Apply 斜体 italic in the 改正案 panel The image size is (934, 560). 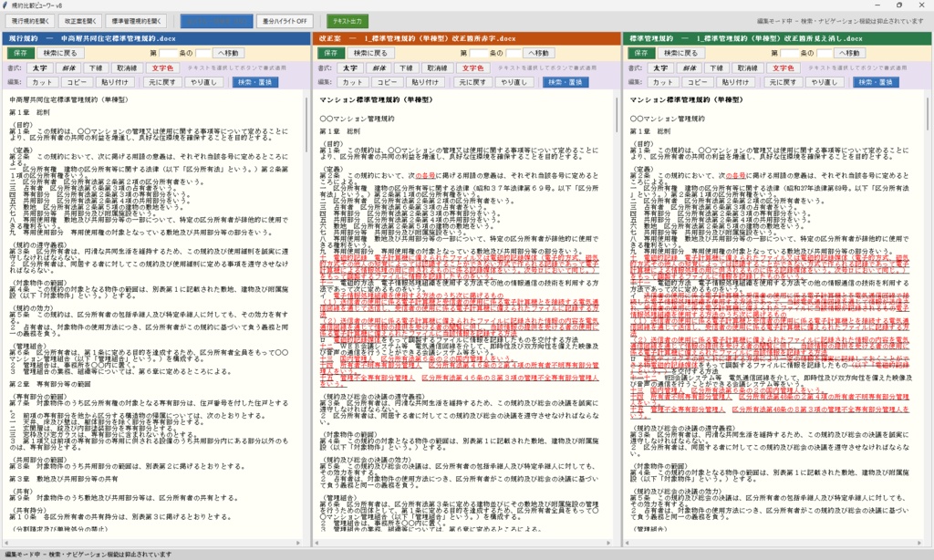point(379,67)
